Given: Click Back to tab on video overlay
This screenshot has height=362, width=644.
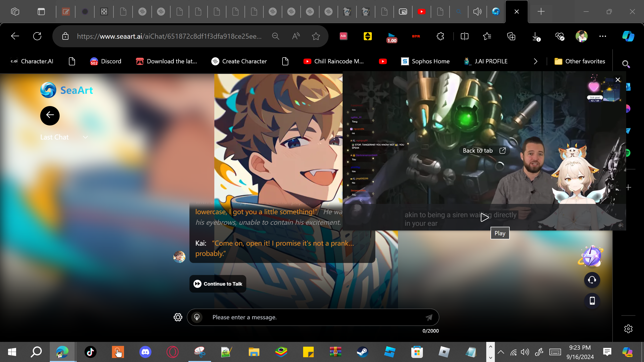Looking at the screenshot, I should (x=484, y=151).
